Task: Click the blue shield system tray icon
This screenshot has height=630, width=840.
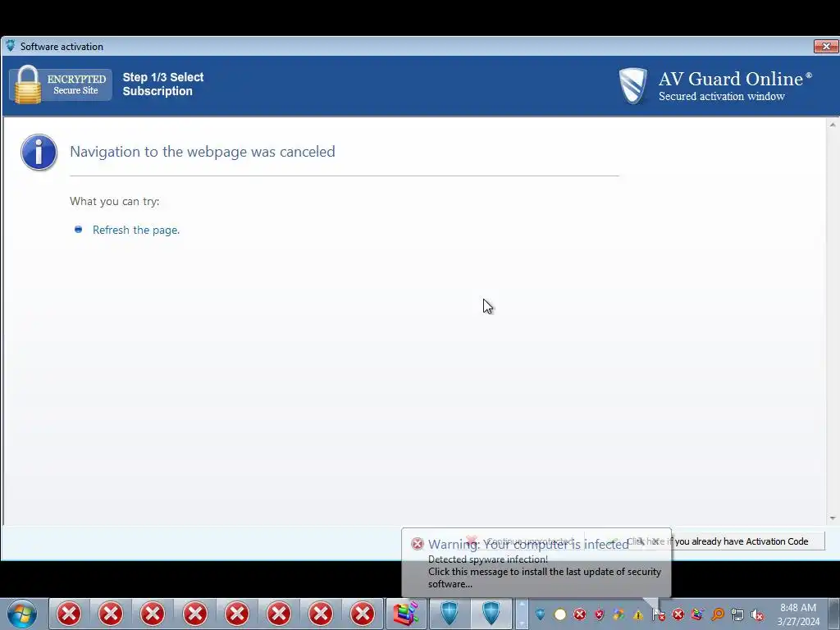Action: tap(540, 614)
